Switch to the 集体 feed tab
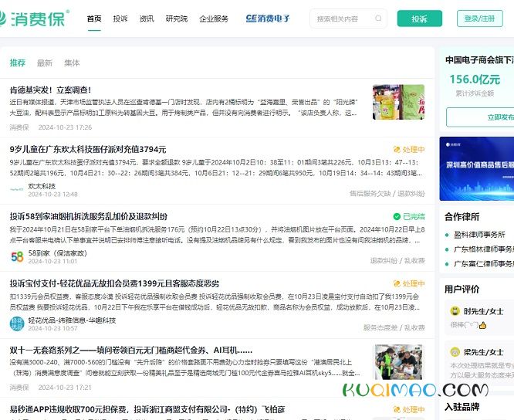 click(x=72, y=63)
